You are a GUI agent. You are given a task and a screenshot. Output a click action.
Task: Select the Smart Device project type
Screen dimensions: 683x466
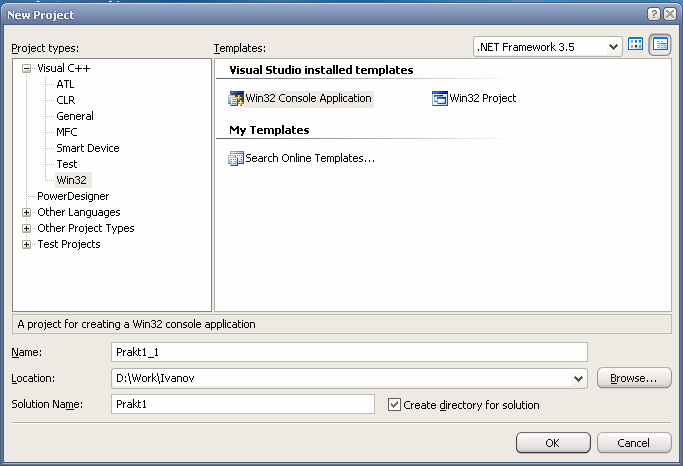[88, 148]
